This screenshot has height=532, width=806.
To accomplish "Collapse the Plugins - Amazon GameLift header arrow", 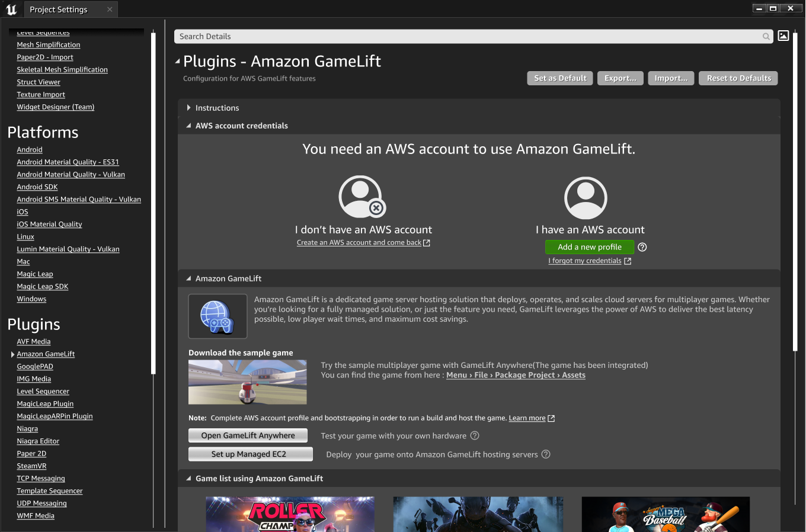I will [x=177, y=62].
